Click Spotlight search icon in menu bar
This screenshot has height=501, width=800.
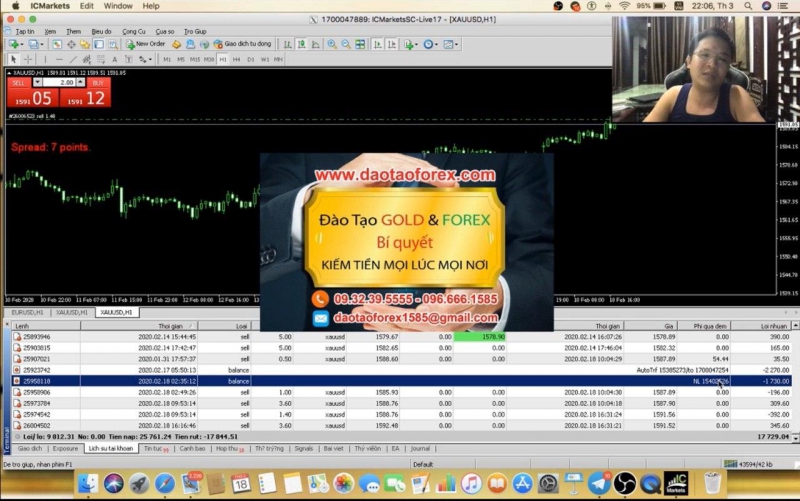tap(748, 6)
